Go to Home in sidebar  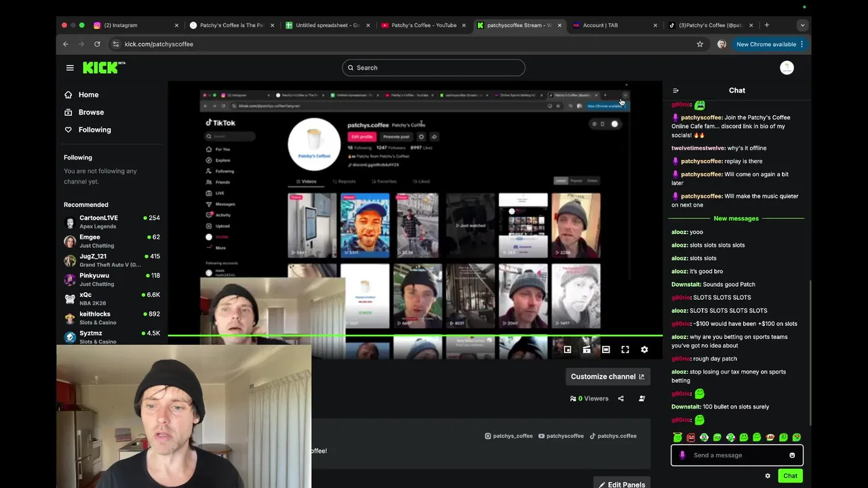pyautogui.click(x=88, y=95)
